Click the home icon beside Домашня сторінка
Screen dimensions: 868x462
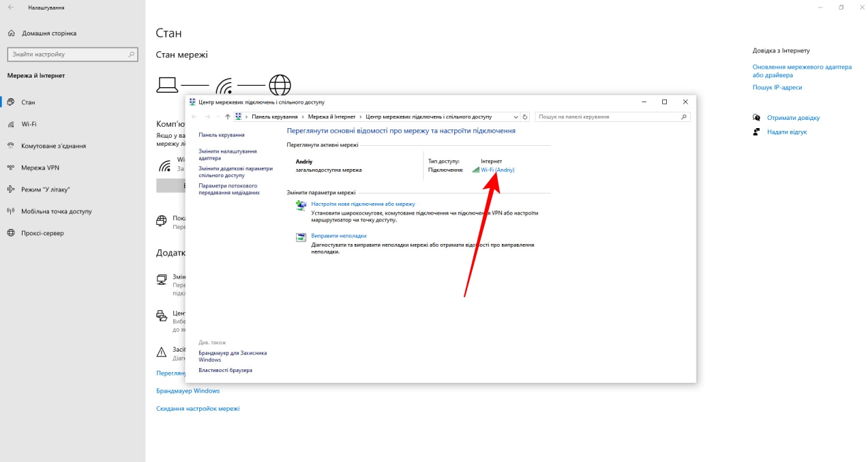pyautogui.click(x=11, y=33)
